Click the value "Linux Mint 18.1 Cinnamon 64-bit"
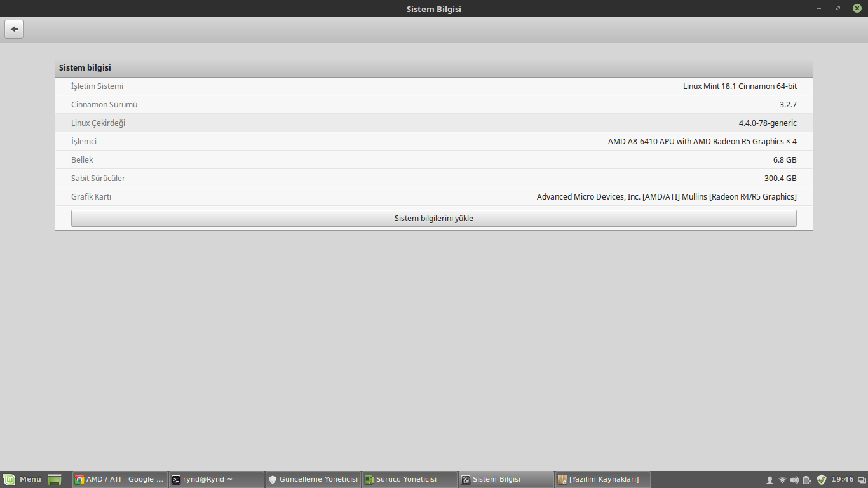Image resolution: width=868 pixels, height=488 pixels. click(740, 86)
